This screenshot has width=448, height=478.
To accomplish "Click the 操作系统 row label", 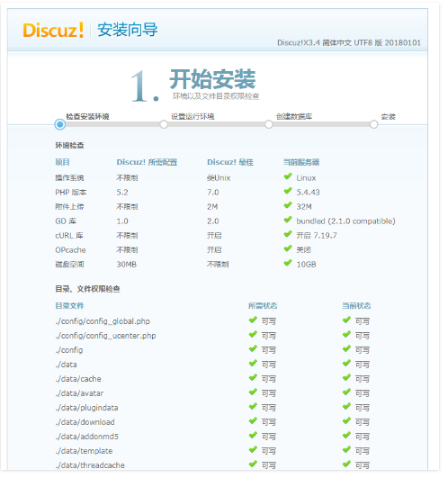I will tap(69, 177).
